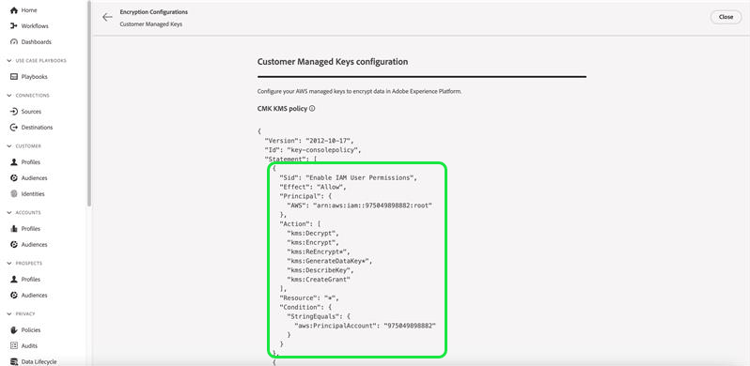Click the Dashboards gauge icon
This screenshot has height=366, width=750.
pos(14,42)
